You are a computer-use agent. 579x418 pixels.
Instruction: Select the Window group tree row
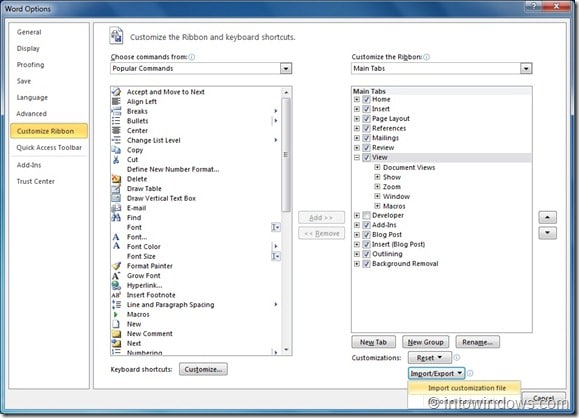tap(396, 196)
